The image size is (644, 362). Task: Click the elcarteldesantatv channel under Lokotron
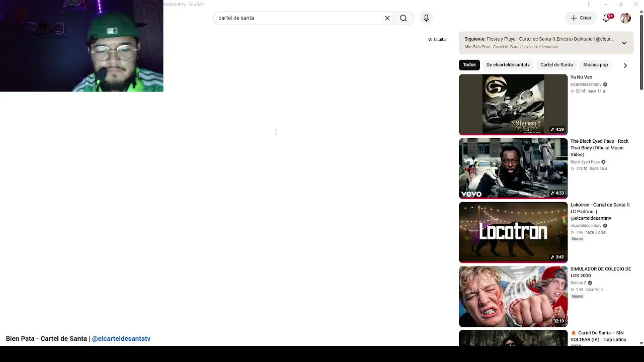point(586,226)
